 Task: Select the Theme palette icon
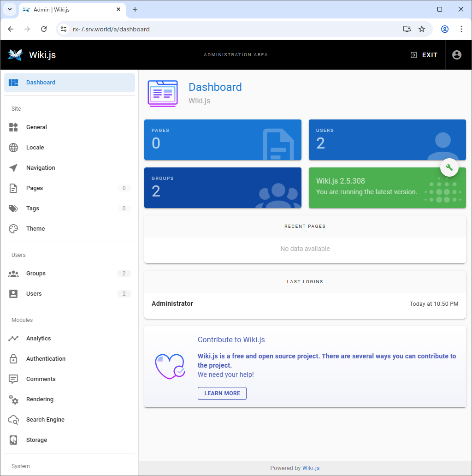click(13, 229)
